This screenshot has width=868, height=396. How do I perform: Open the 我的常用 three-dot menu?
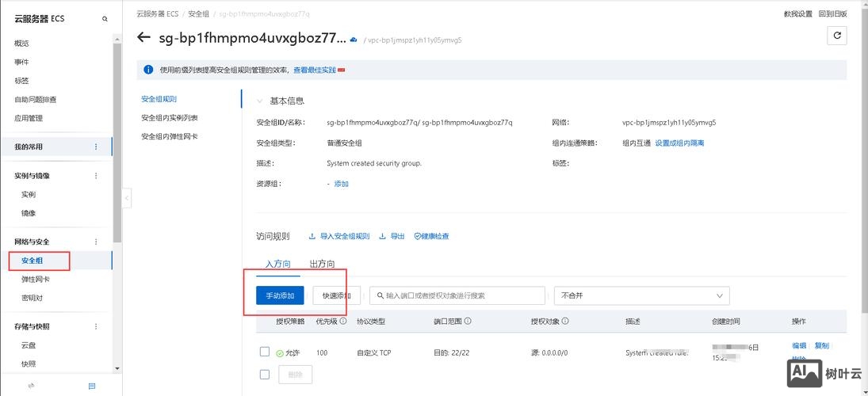(96, 147)
